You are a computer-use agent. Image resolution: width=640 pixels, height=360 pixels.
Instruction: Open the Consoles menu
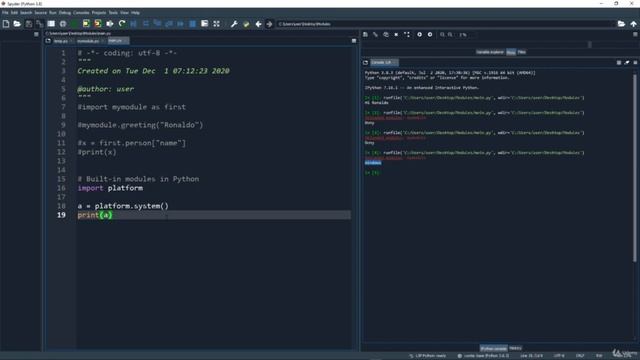[81, 13]
